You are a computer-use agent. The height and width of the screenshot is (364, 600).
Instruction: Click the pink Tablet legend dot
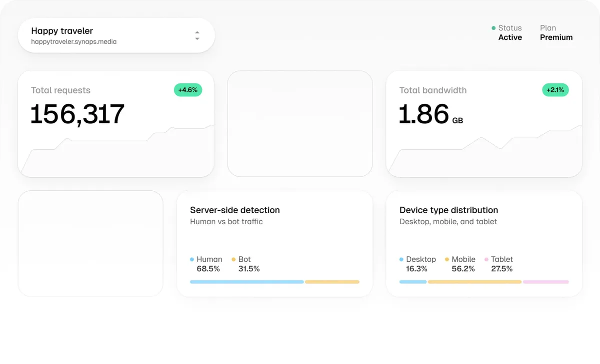coord(486,260)
